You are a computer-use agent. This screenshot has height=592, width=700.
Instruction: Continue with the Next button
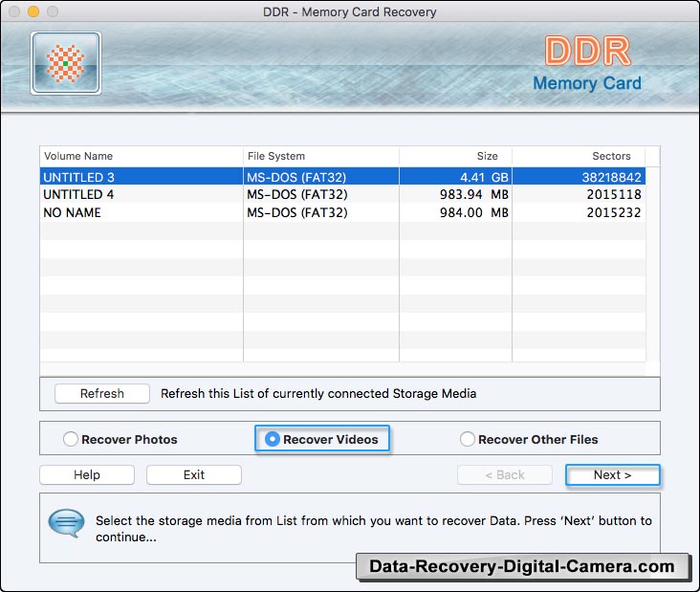tap(612, 474)
